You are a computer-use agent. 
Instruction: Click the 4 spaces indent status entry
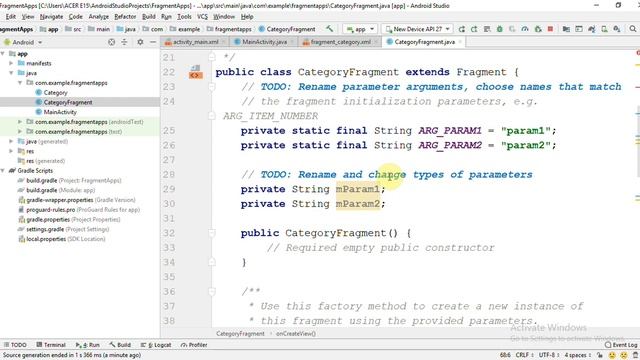click(578, 356)
